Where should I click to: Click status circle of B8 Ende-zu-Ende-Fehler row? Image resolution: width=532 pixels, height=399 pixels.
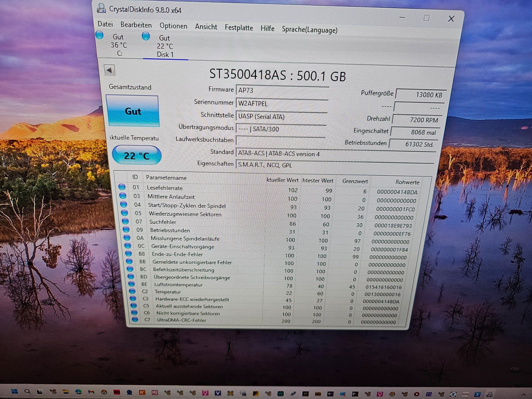click(x=128, y=253)
